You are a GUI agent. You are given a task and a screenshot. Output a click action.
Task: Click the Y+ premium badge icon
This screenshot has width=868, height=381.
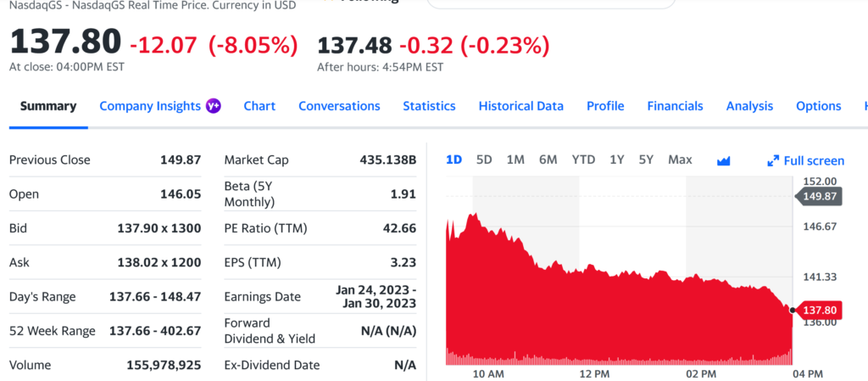(214, 106)
